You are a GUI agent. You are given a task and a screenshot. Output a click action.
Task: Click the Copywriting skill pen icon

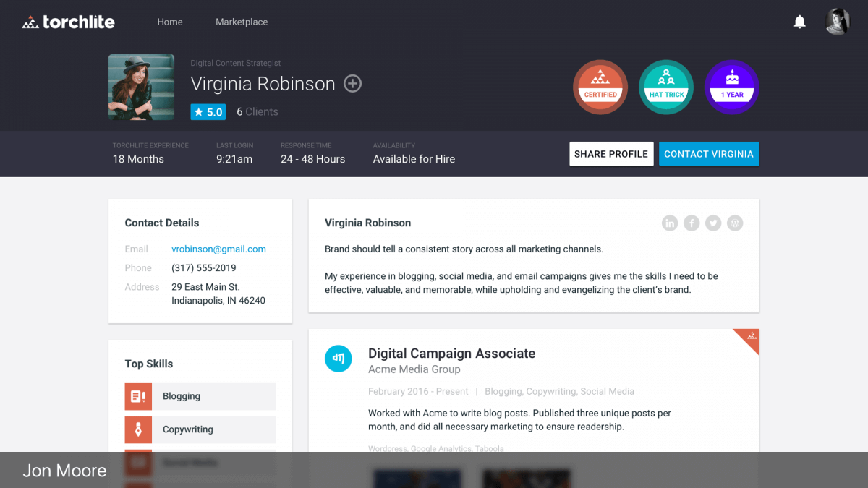138,429
